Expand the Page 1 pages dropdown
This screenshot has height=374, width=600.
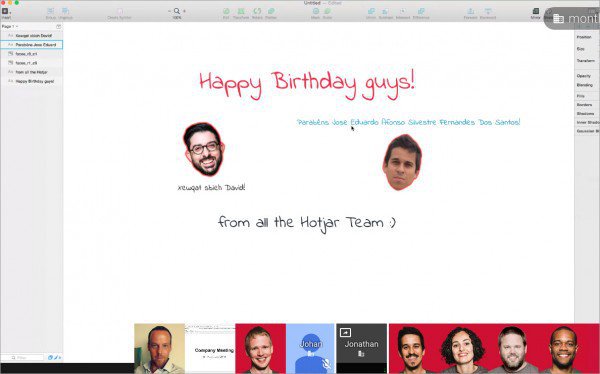point(10,26)
